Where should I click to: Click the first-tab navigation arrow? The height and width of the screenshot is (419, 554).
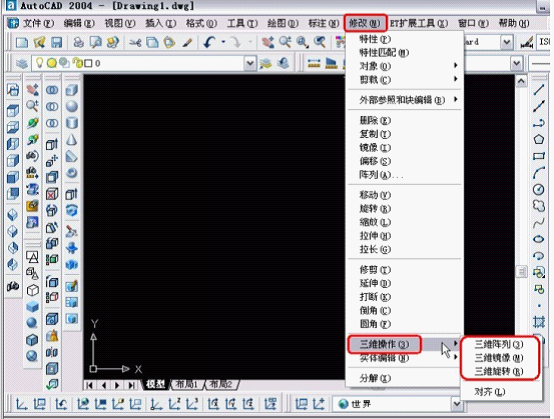coord(89,385)
